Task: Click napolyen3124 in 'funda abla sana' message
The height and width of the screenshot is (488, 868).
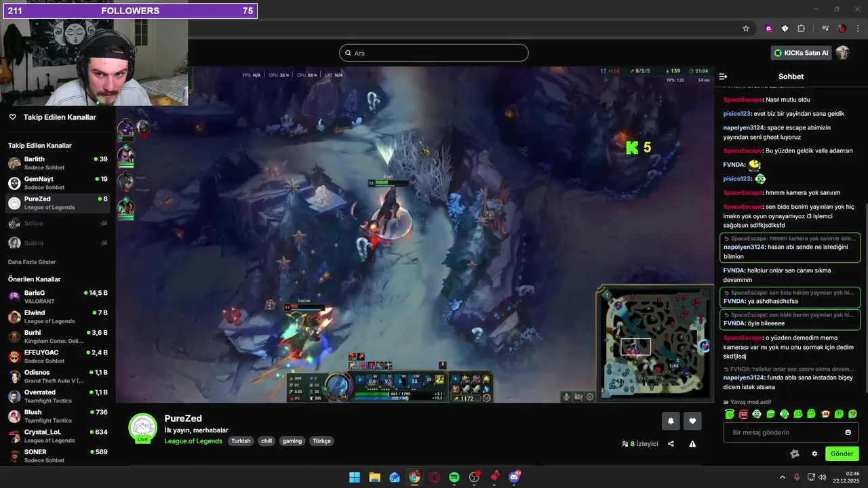Action: [x=744, y=378]
